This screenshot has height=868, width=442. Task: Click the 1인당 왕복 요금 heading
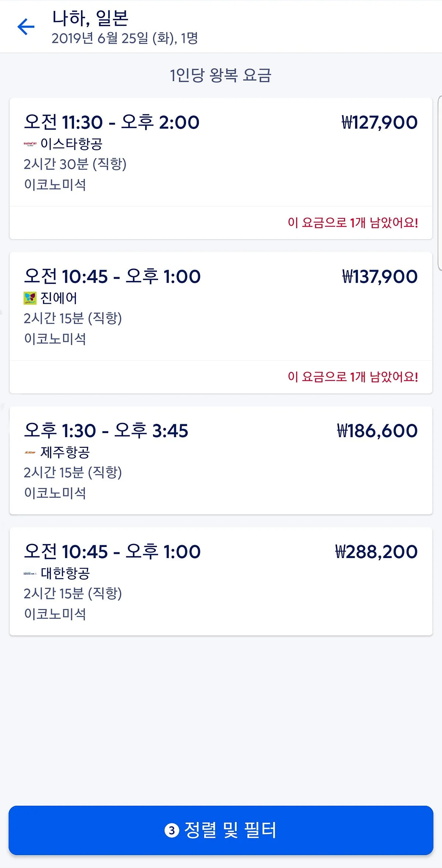tap(221, 76)
